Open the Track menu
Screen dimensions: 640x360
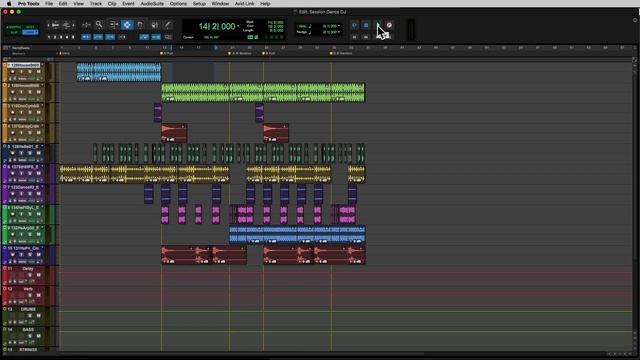(x=96, y=4)
